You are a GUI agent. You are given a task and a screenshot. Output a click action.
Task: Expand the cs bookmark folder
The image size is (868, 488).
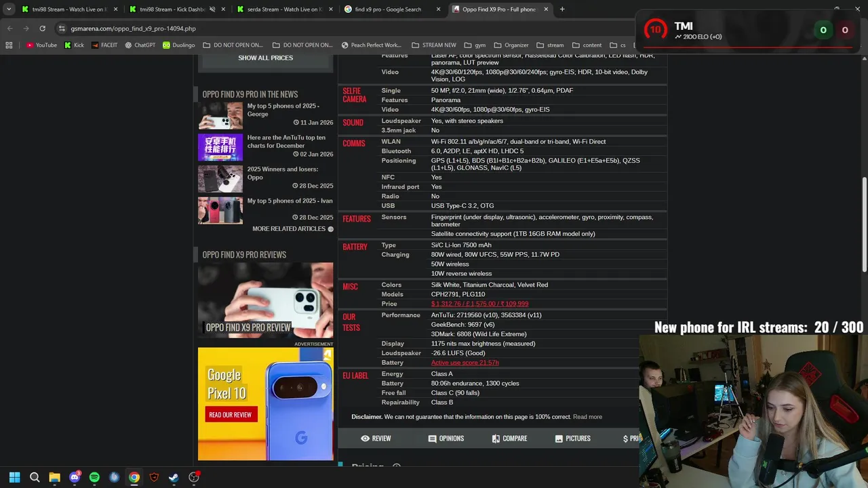point(618,45)
